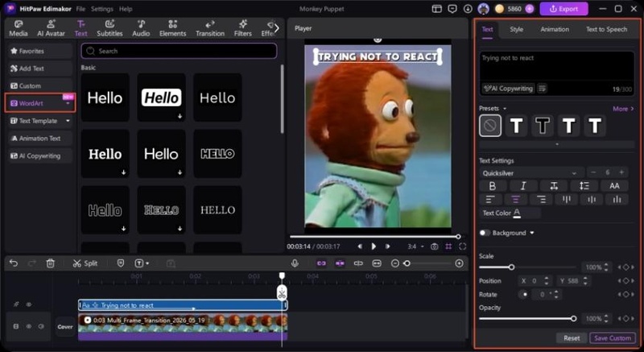The height and width of the screenshot is (352, 644).
Task: Click the crop icon below the player
Action: (448, 246)
